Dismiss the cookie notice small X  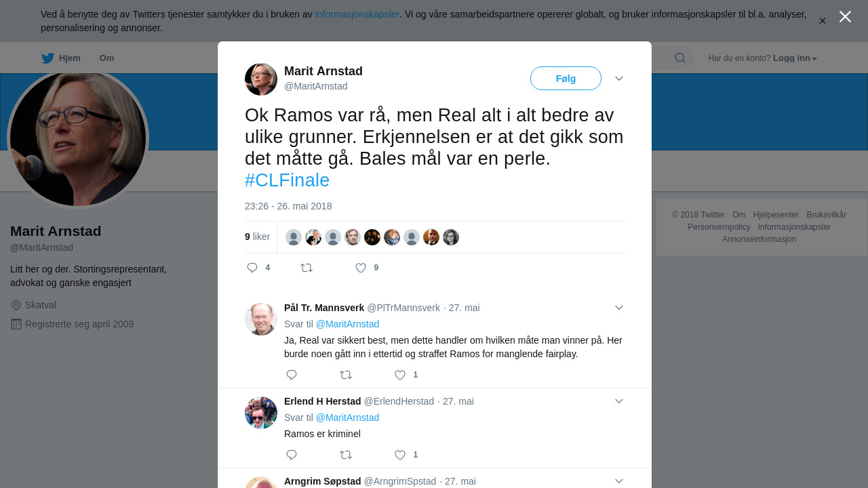click(x=823, y=21)
